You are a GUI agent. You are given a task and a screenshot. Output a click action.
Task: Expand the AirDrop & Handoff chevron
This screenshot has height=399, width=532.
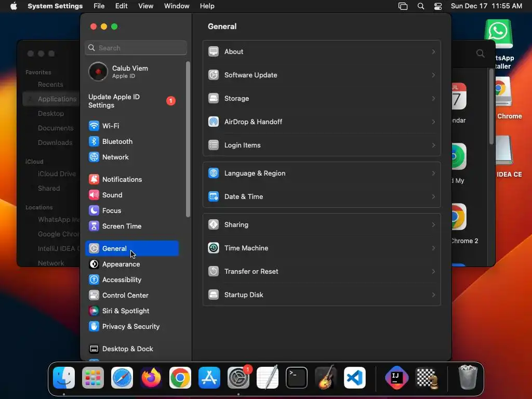(x=433, y=122)
